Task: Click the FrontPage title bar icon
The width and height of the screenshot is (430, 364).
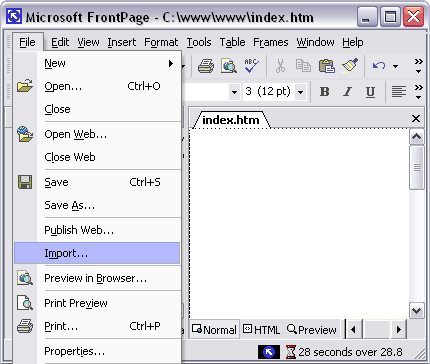Action: tap(14, 16)
